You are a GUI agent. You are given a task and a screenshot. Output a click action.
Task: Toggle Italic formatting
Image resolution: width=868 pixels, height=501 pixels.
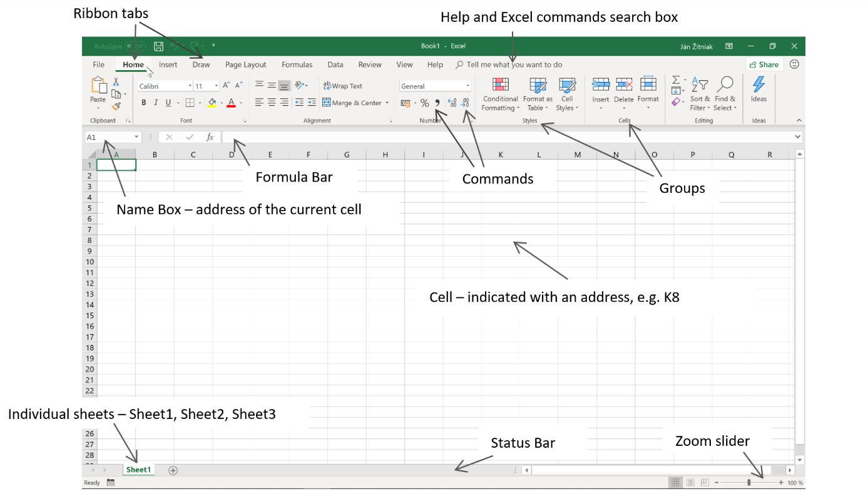click(156, 103)
